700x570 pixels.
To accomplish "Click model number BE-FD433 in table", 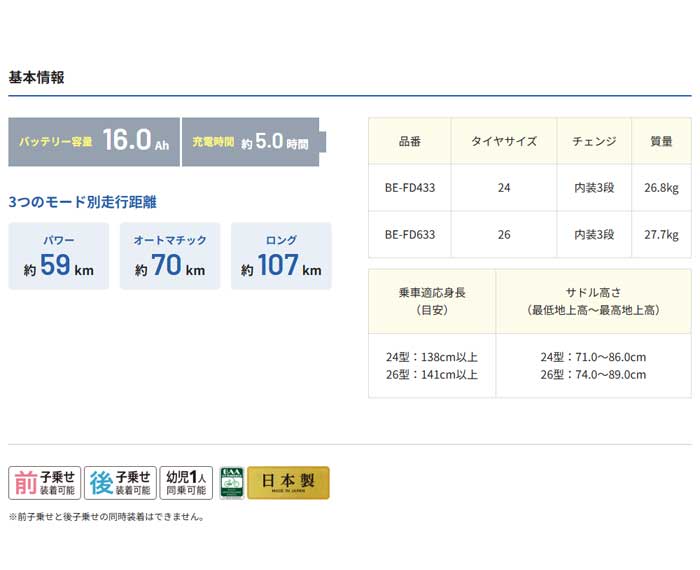I will click(x=409, y=188).
